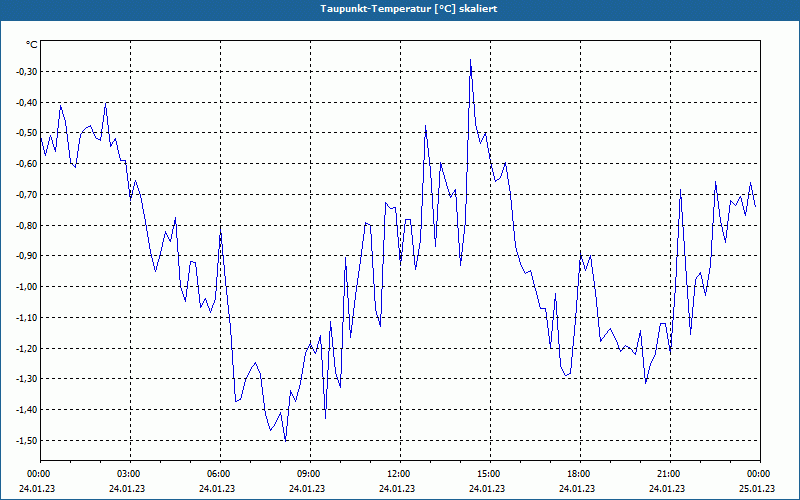This screenshot has width=800, height=500.
Task: Click the 24.01.23 date under 03:00
Action: click(127, 488)
